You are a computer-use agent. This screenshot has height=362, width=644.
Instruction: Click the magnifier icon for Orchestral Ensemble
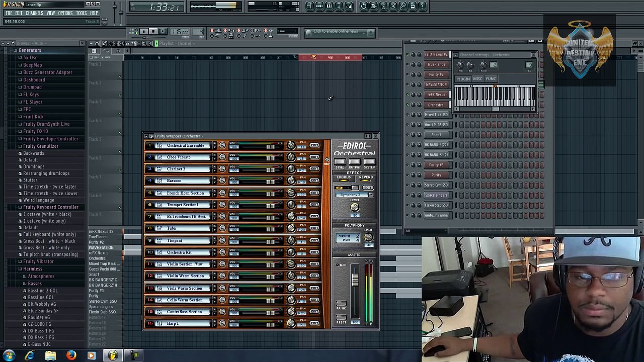point(222,145)
